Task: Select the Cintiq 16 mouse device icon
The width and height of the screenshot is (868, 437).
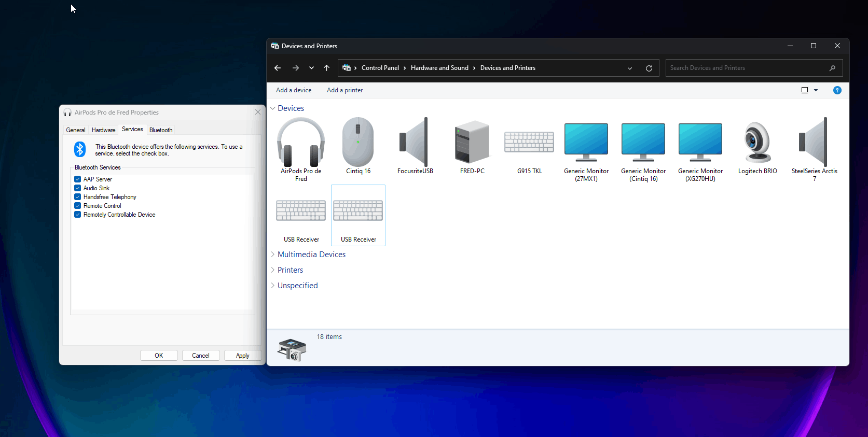Action: 358,142
